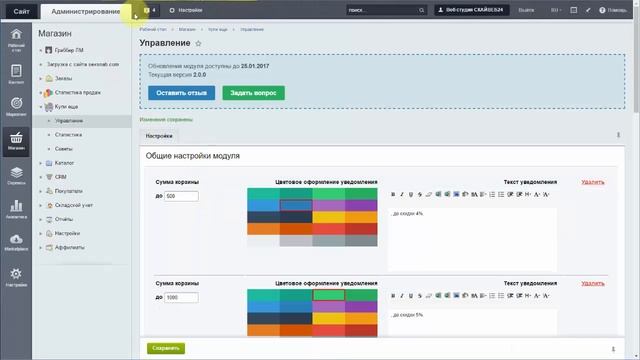
Task: Click the pin icon in top bar
Action: (588, 10)
